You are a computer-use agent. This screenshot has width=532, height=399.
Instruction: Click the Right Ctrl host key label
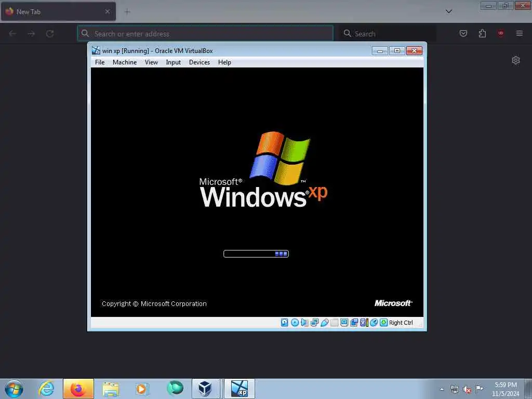click(401, 323)
